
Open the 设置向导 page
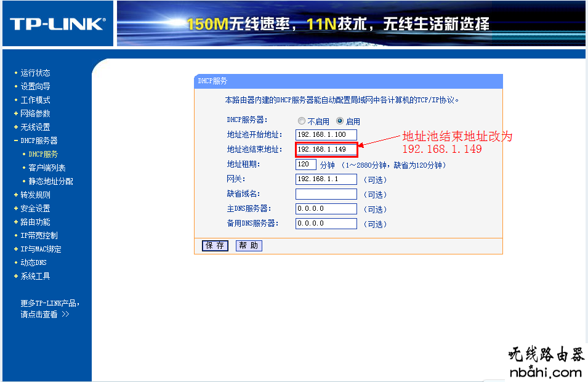[35, 86]
